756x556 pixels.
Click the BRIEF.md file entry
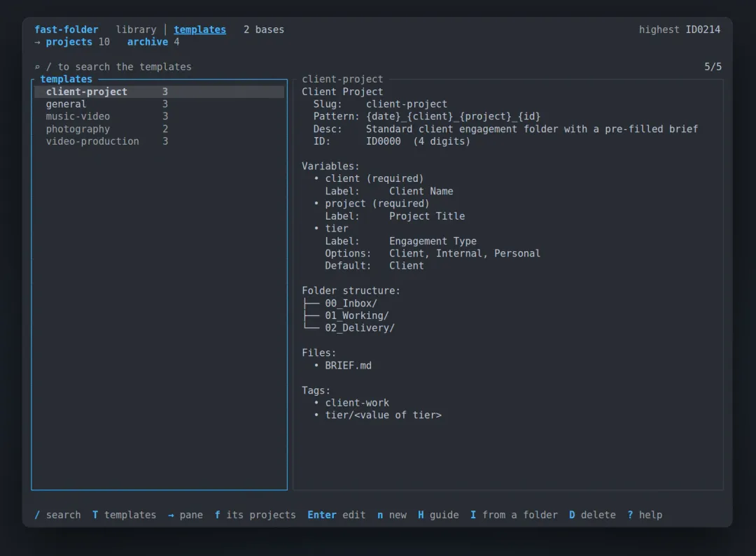[x=348, y=366]
